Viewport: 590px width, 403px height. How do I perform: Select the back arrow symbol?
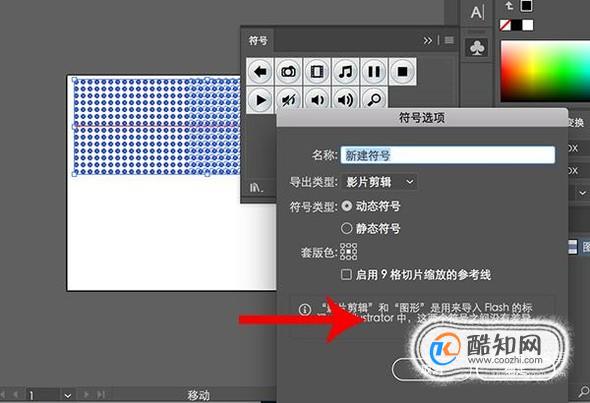coord(260,71)
